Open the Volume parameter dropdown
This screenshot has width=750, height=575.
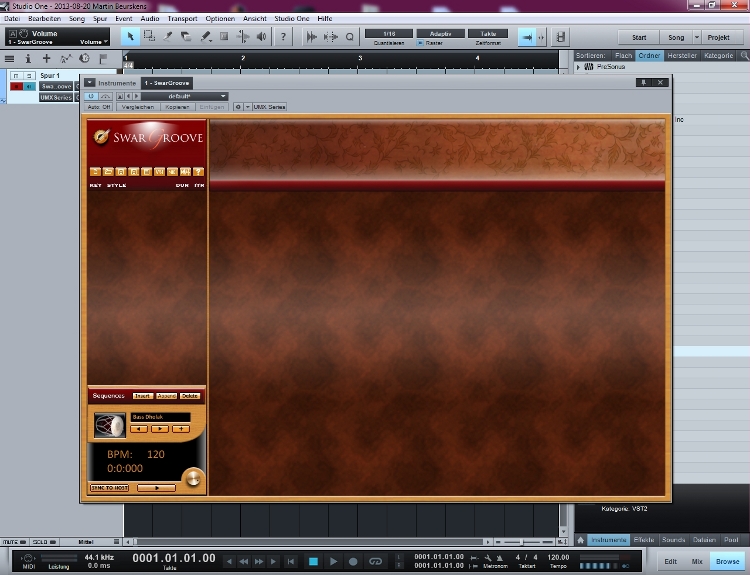94,42
